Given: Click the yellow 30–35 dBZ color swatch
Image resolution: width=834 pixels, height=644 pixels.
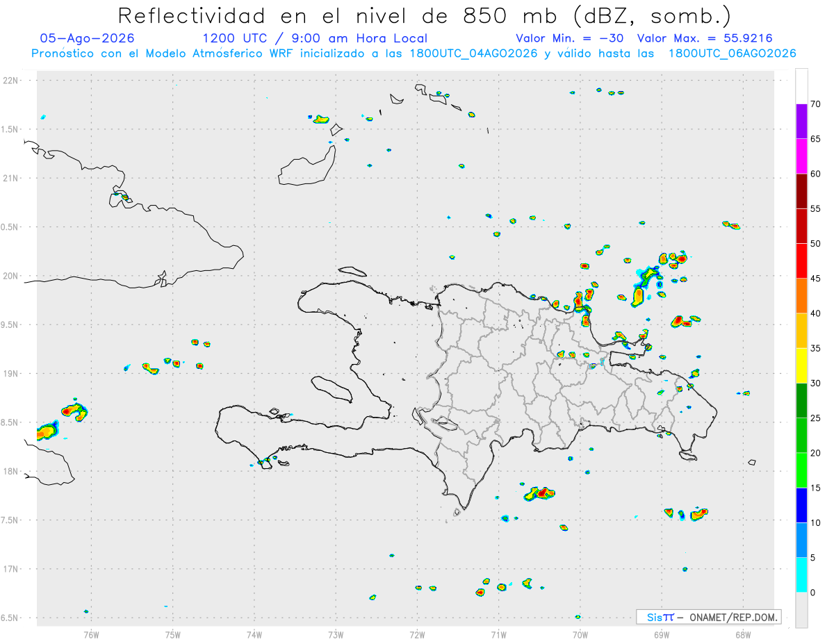Looking at the screenshot, I should pyautogui.click(x=802, y=365).
